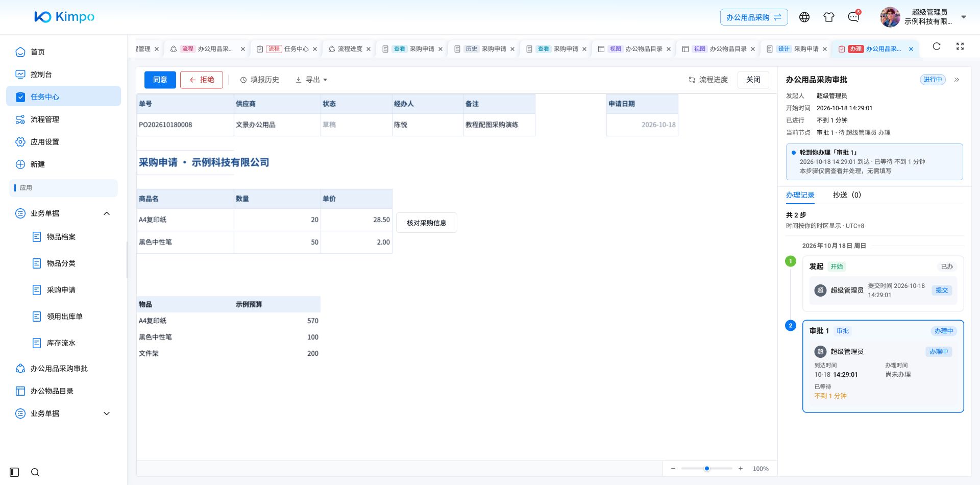Click the 关闭 button
Screen dimensions: 980x485
pyautogui.click(x=753, y=80)
